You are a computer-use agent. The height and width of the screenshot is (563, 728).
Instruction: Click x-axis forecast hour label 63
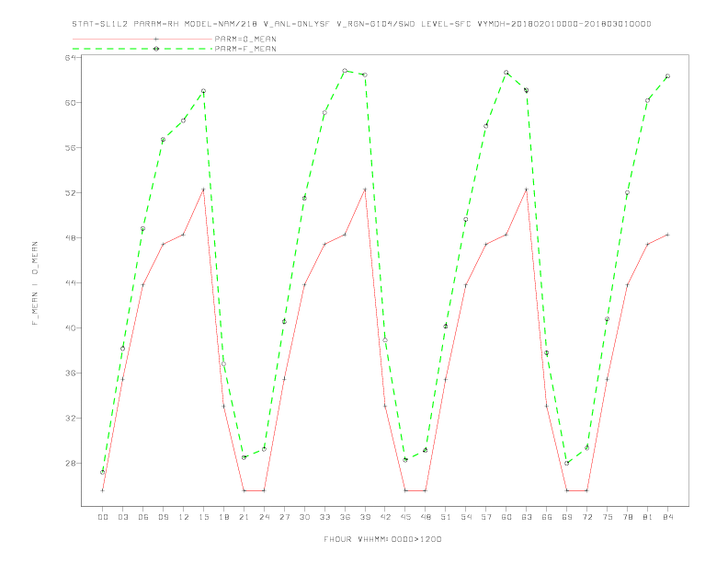pos(527,517)
